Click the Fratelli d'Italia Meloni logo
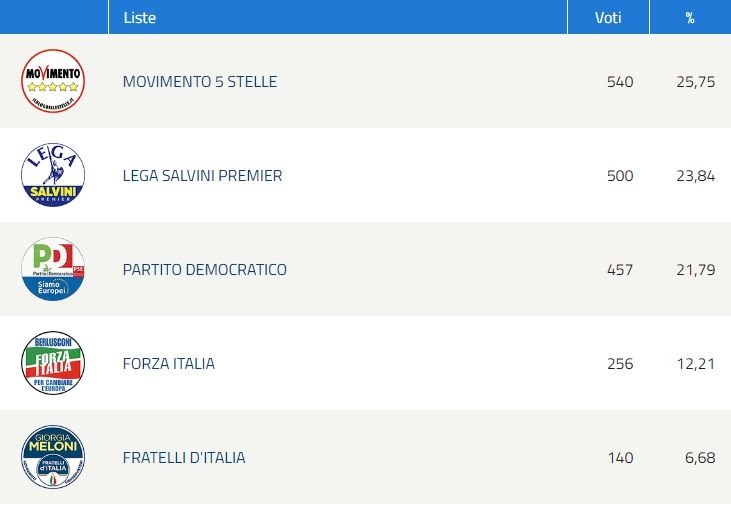 click(53, 457)
